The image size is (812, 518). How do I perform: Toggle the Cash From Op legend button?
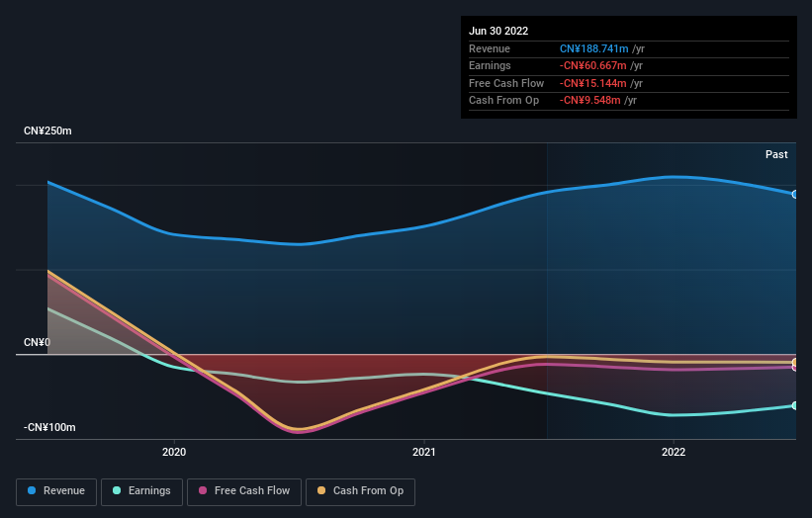click(360, 491)
